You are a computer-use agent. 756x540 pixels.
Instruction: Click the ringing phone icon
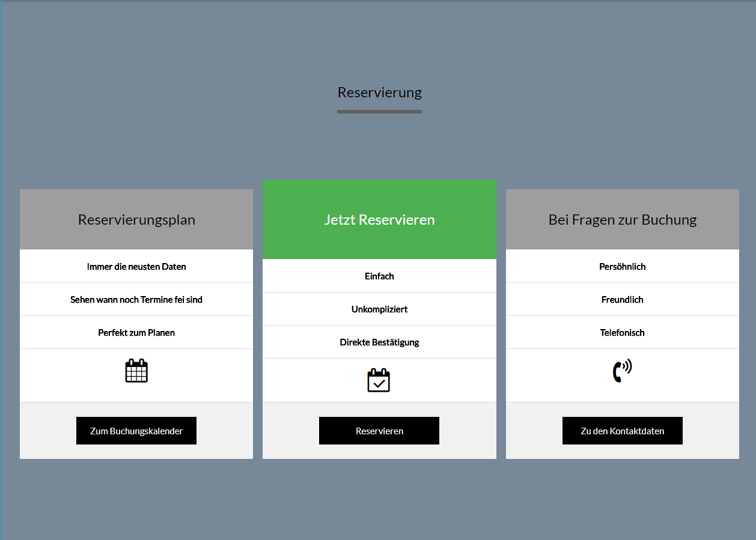(x=622, y=371)
